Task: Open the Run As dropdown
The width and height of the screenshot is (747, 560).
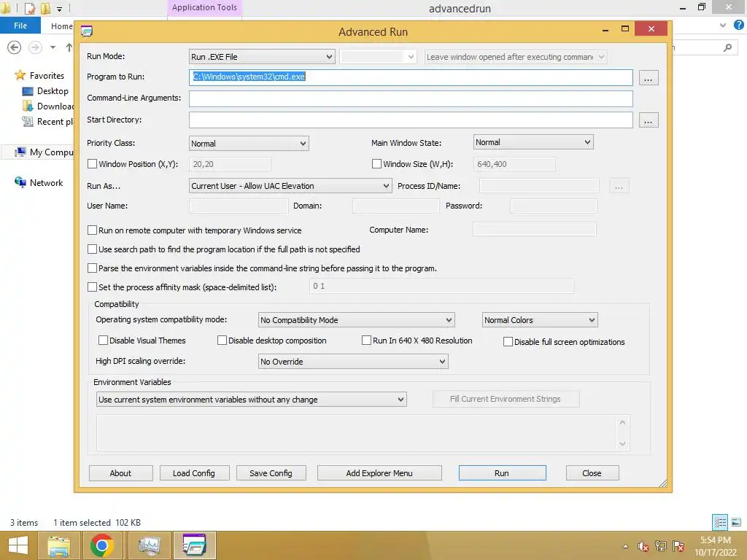Action: tap(290, 186)
